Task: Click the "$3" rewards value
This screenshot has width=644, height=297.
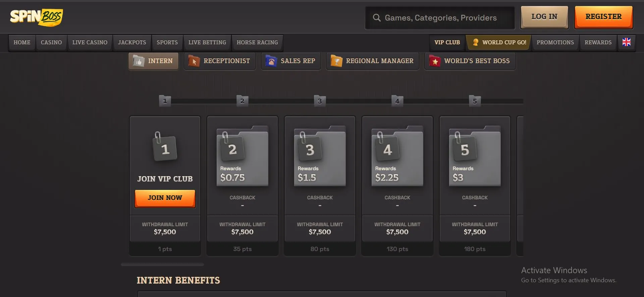Action: pos(458,178)
